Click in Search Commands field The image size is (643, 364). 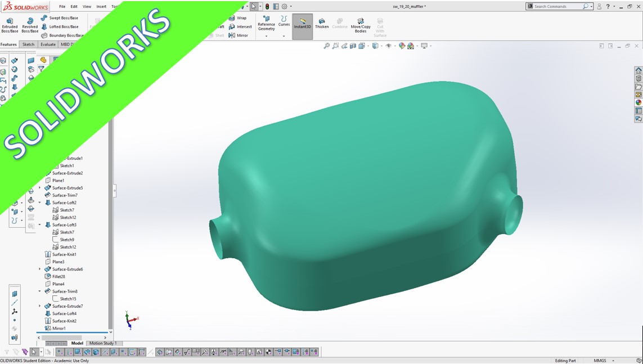tap(559, 7)
